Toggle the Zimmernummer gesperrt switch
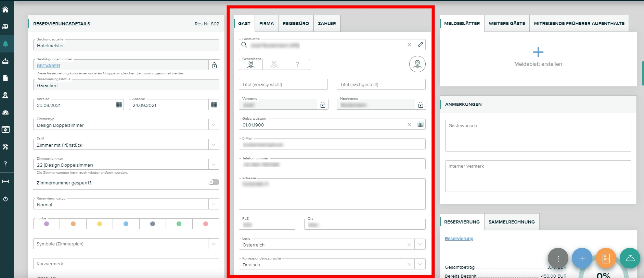The image size is (644, 278). coord(214,182)
